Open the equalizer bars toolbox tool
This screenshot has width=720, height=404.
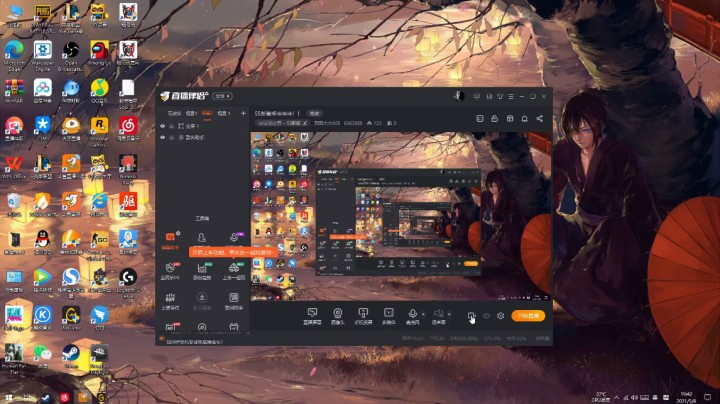coord(170,300)
